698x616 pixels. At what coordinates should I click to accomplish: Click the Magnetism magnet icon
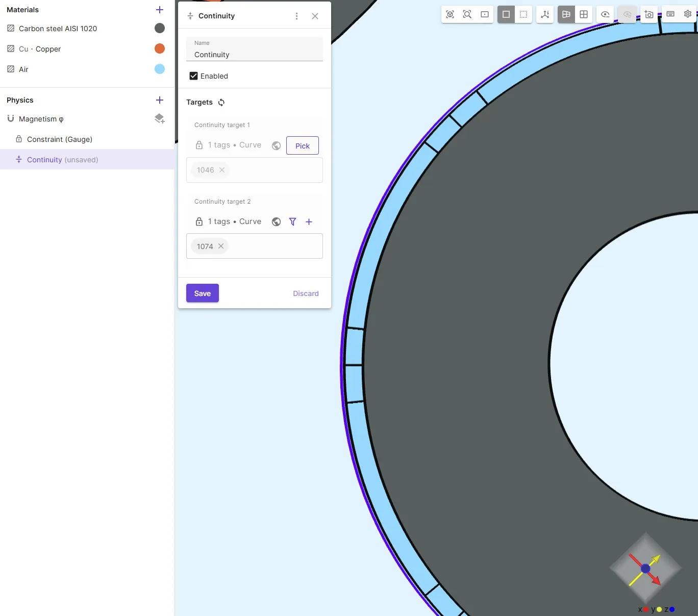pyautogui.click(x=11, y=118)
